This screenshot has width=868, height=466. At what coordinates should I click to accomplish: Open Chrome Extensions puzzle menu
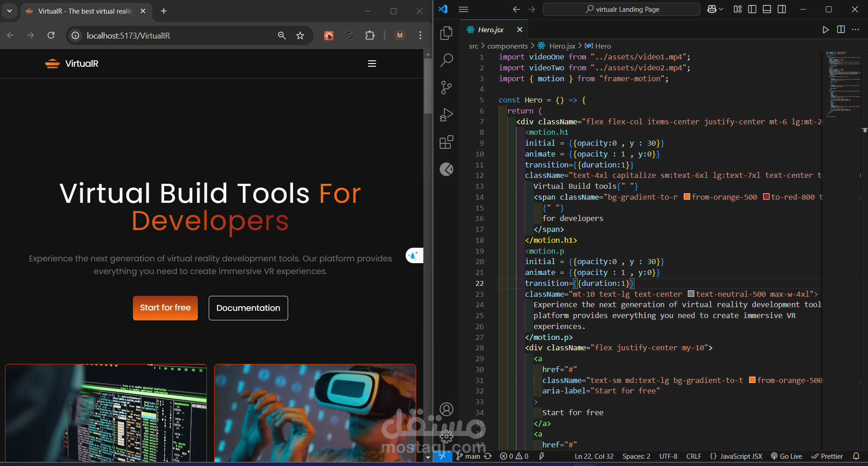click(x=370, y=35)
